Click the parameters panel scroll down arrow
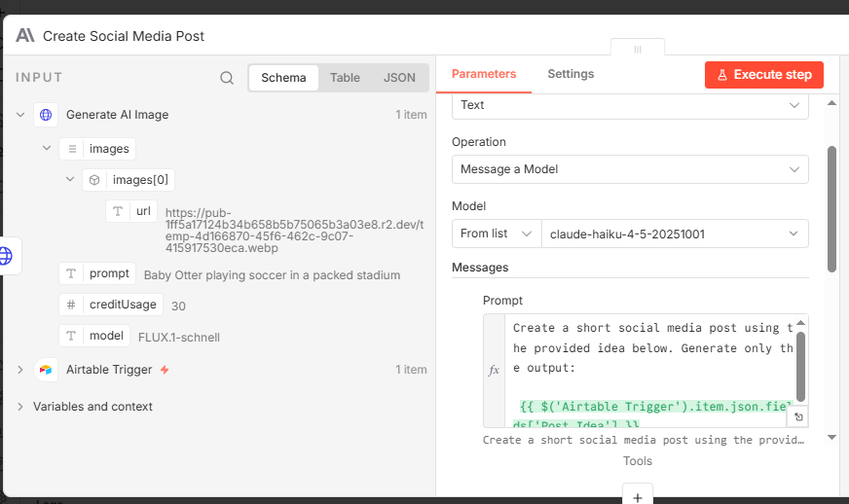The width and height of the screenshot is (849, 504). [x=831, y=438]
